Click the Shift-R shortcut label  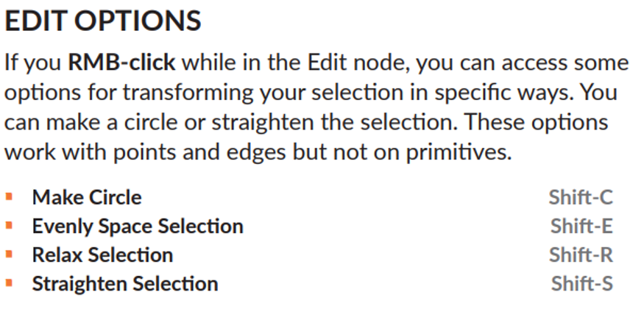point(581,255)
